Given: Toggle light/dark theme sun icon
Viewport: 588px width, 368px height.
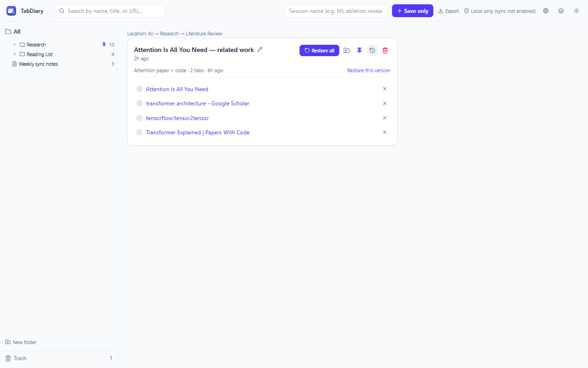Looking at the screenshot, I should tap(577, 11).
